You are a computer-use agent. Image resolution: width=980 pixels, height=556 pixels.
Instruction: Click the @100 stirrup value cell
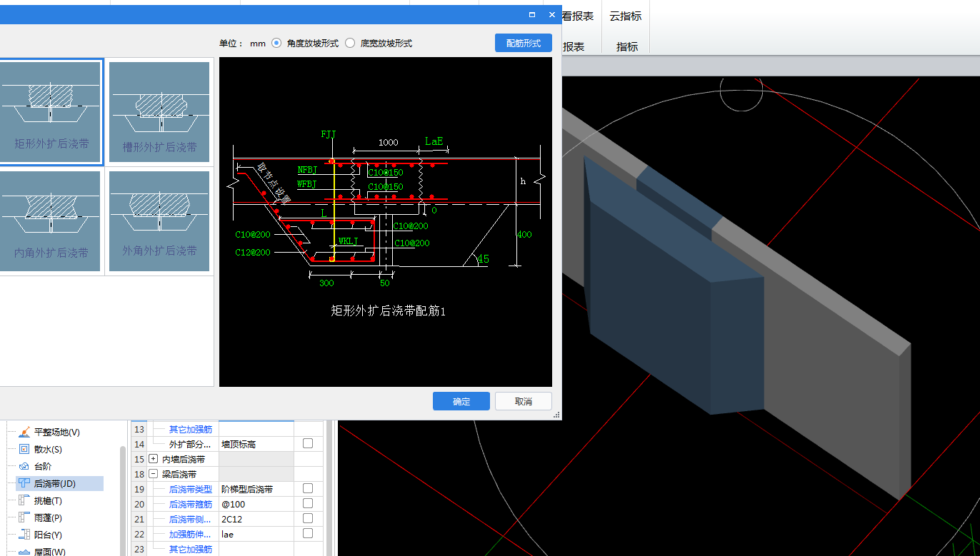point(256,504)
